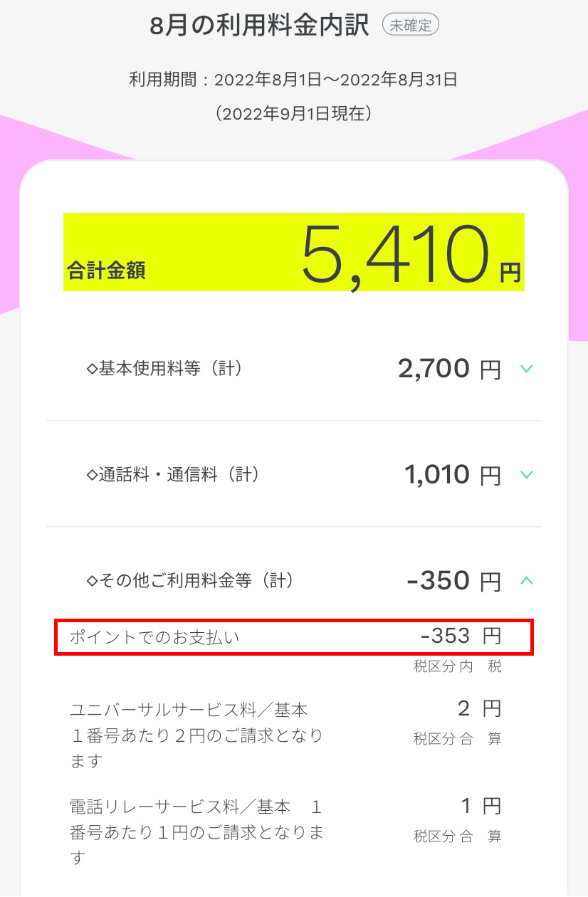This screenshot has height=897, width=588.
Task: Click the 電話リレーサービス料 description text
Action: point(196,832)
